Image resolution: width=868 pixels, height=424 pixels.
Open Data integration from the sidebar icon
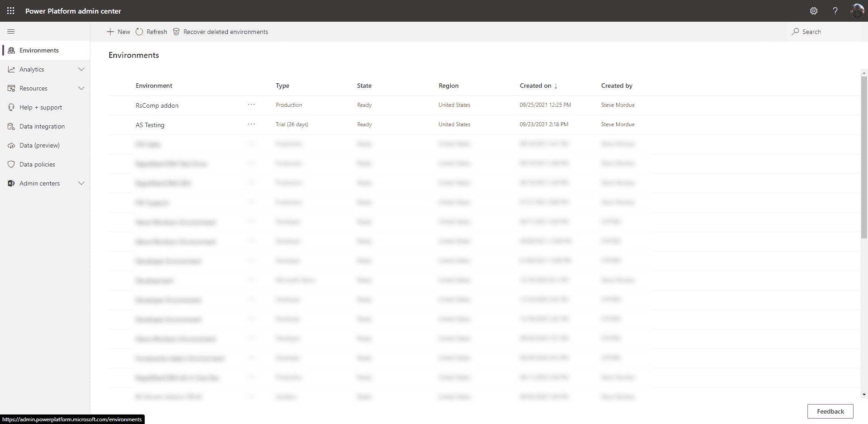tap(11, 126)
